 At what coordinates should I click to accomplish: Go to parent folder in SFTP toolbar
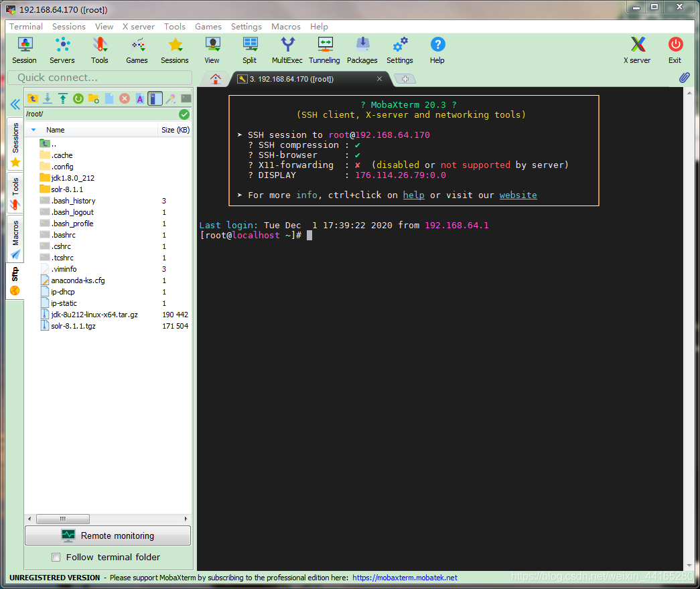click(33, 98)
